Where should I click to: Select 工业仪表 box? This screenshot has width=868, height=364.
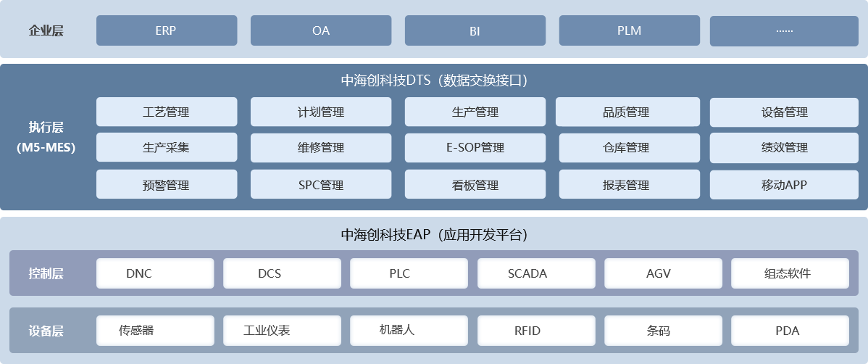283,331
